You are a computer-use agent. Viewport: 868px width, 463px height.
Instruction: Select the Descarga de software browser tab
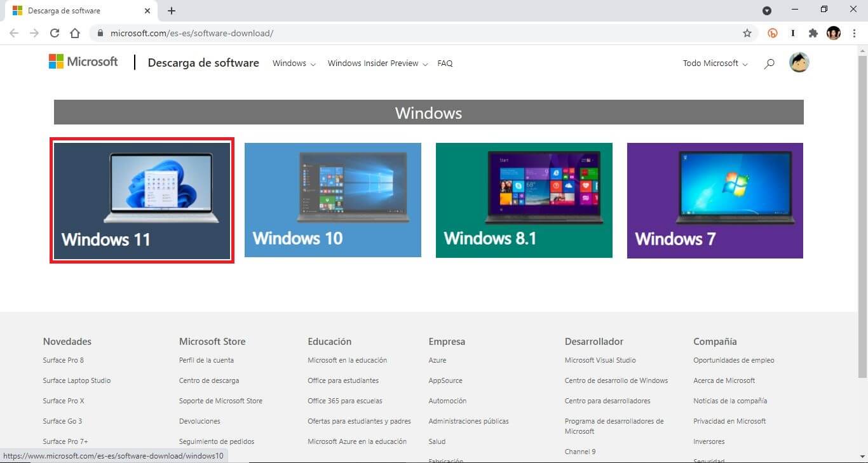point(81,11)
